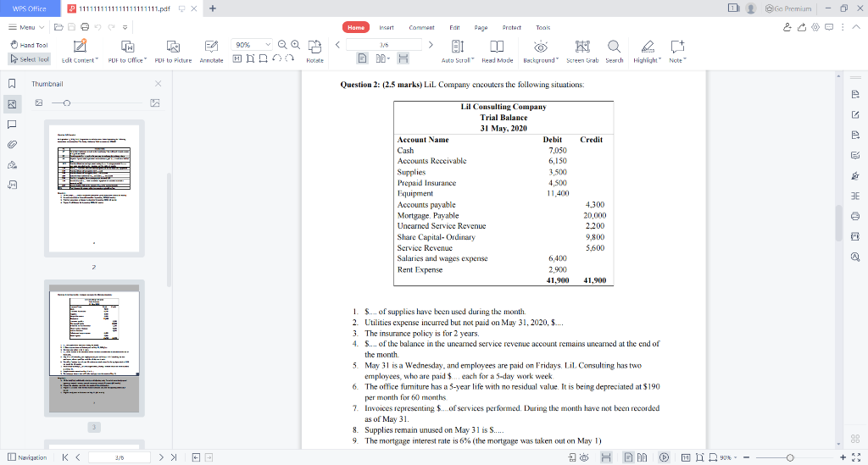
Task: Adjust the thumbnail size slider
Action: click(x=67, y=102)
